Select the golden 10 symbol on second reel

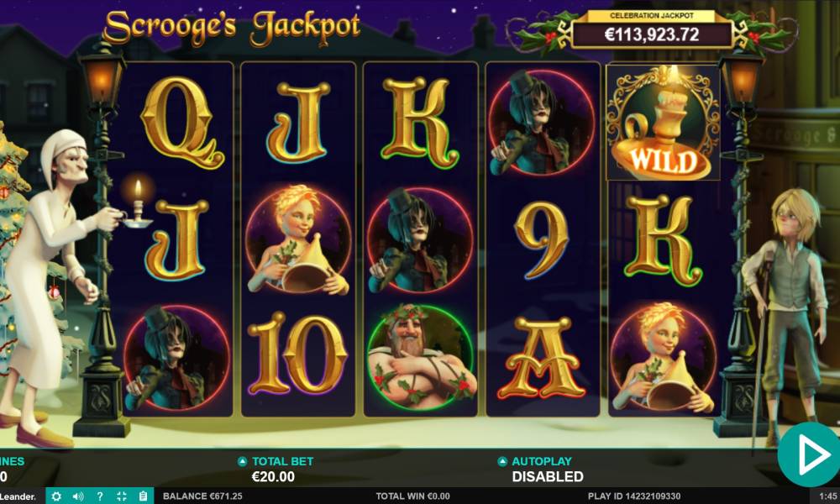pos(298,354)
